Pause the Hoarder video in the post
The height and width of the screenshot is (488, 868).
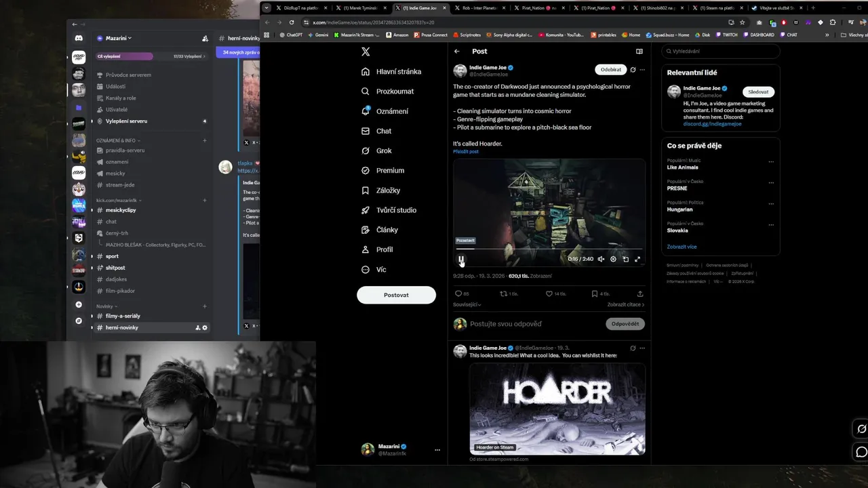(x=461, y=259)
